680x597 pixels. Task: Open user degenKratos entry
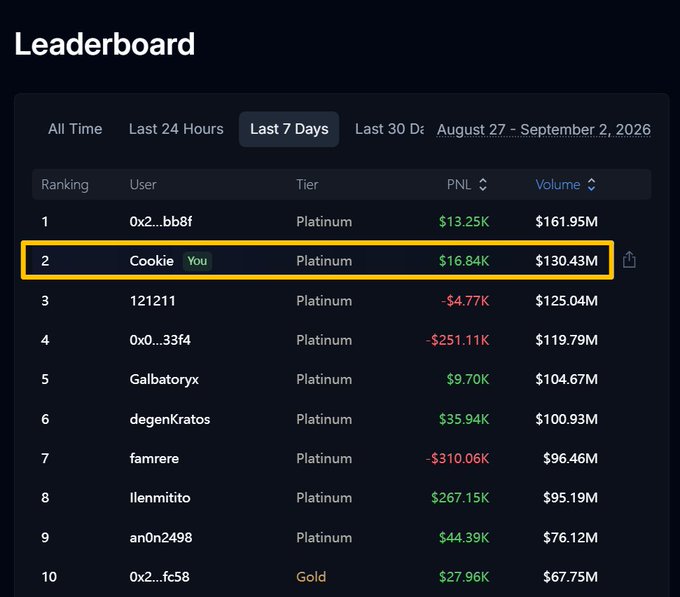(170, 419)
